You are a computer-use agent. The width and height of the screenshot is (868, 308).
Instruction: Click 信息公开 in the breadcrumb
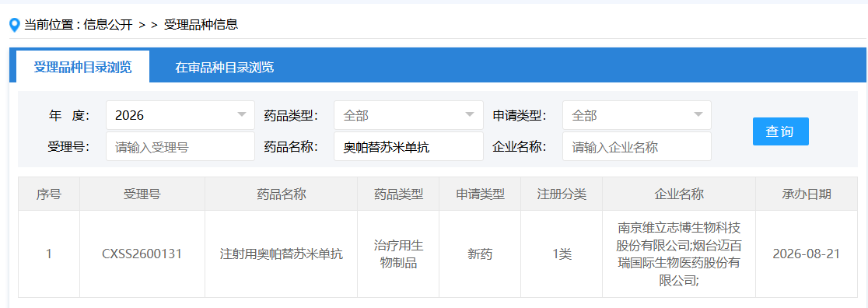coord(108,25)
